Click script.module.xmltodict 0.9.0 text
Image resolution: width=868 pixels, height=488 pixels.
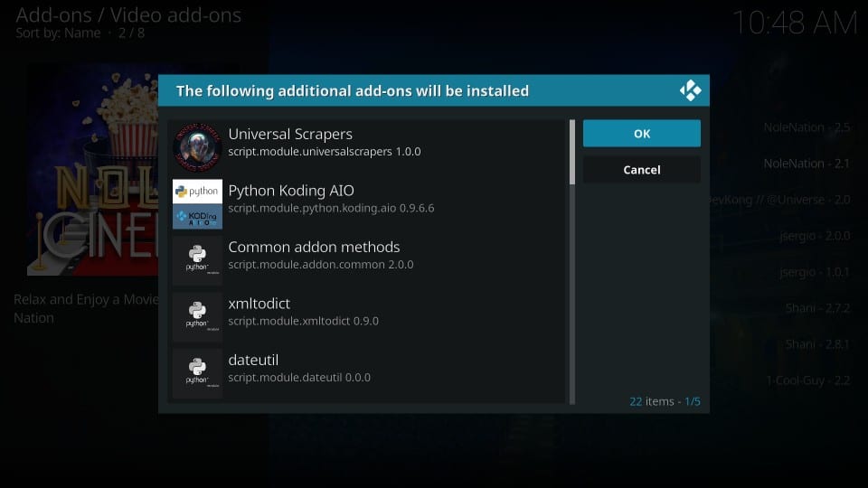click(304, 321)
